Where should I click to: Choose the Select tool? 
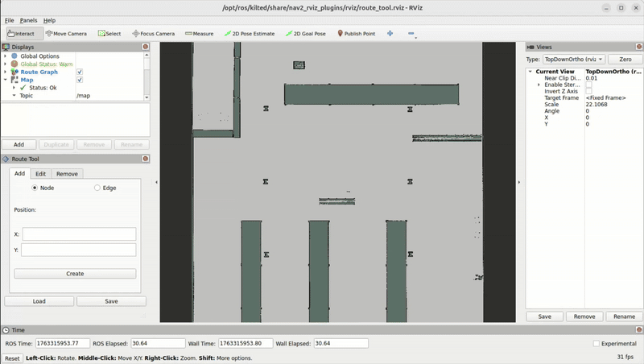[109, 34]
